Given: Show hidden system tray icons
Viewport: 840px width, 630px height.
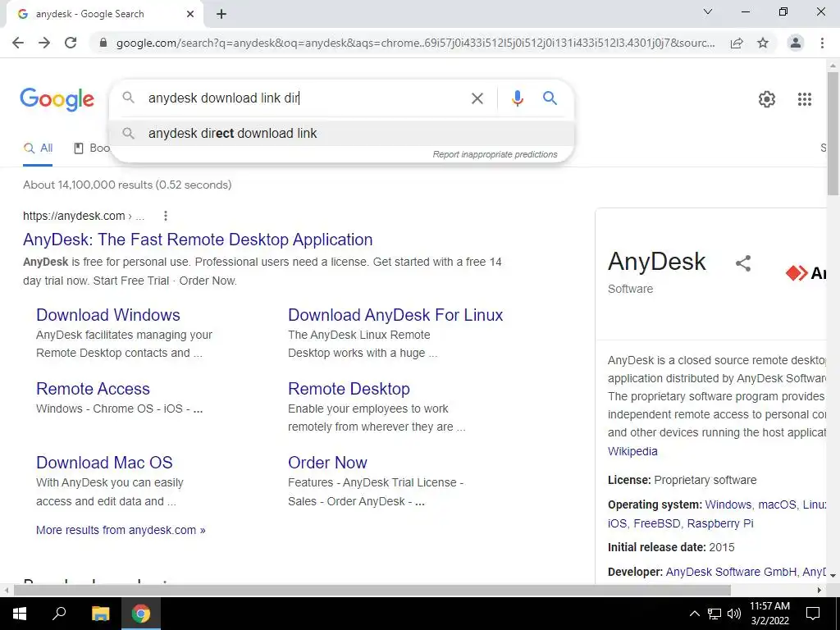Looking at the screenshot, I should (694, 614).
